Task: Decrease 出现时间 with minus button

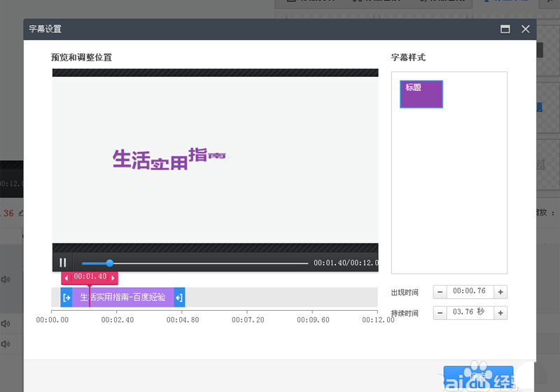Action: tap(440, 292)
